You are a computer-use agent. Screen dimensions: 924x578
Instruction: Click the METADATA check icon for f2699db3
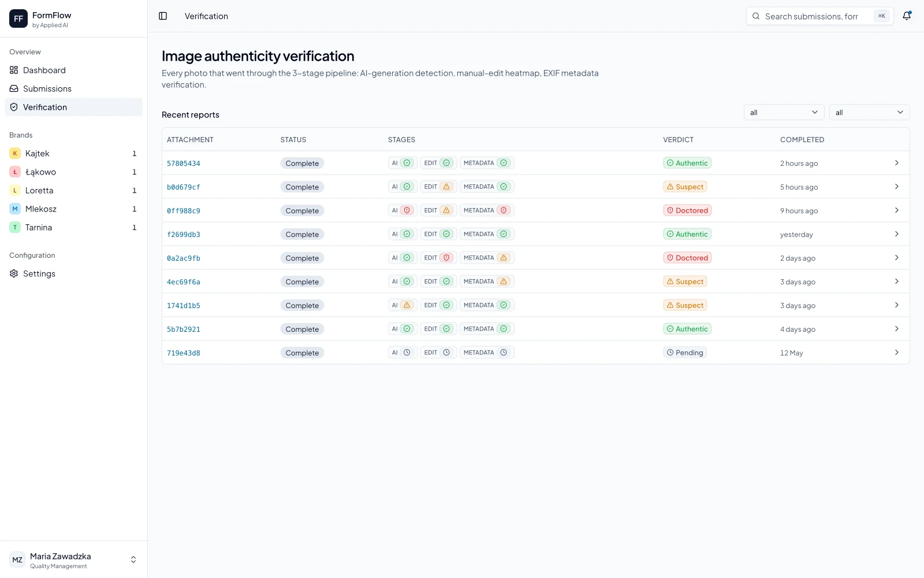click(x=504, y=234)
